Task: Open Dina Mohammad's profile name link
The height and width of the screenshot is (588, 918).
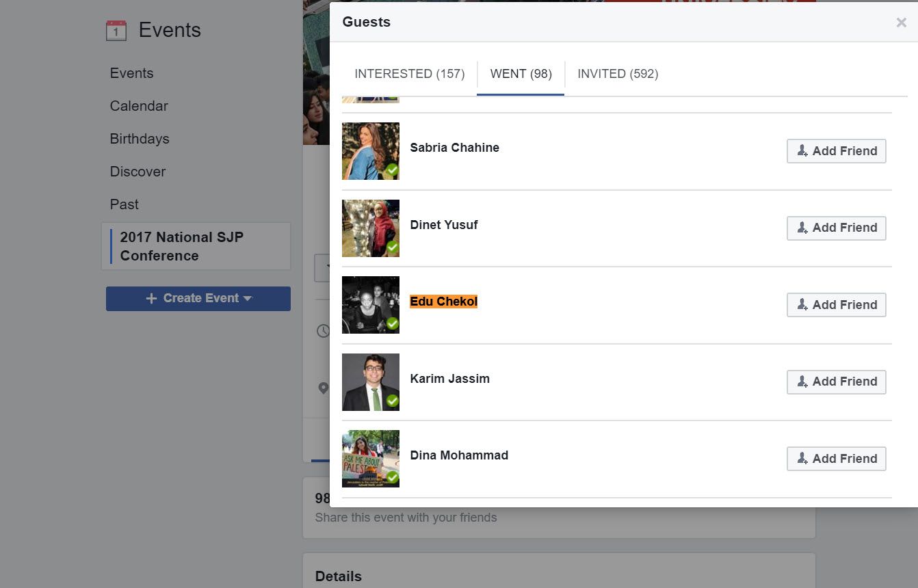Action: [458, 455]
